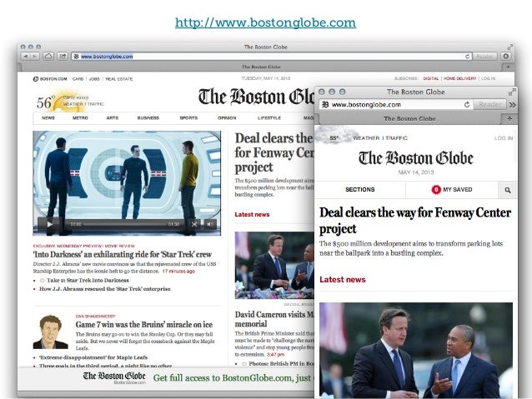Viewport: 532px width, 399px height.
Task: Click the red saved-count badge icon
Action: (436, 189)
